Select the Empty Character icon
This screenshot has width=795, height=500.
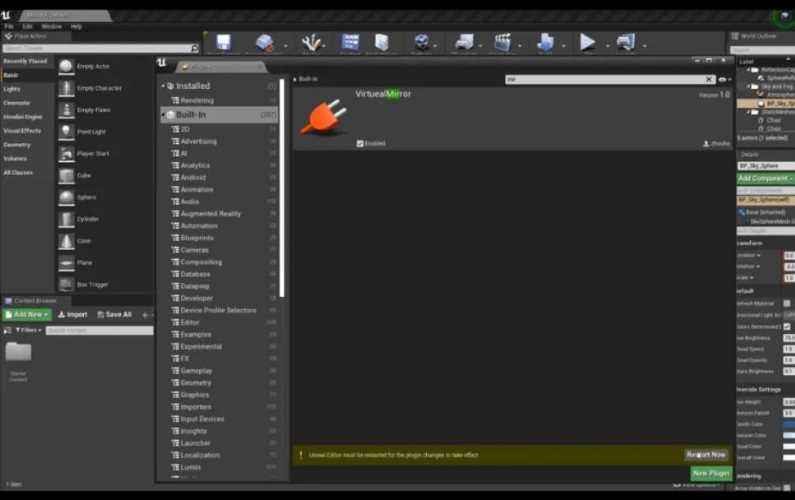pyautogui.click(x=66, y=88)
